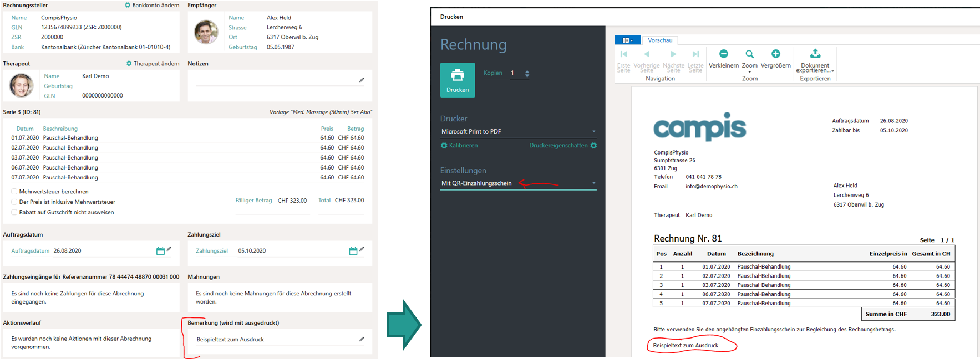This screenshot has width=980, height=359.
Task: Click the Drucken printer button
Action: pos(457,80)
